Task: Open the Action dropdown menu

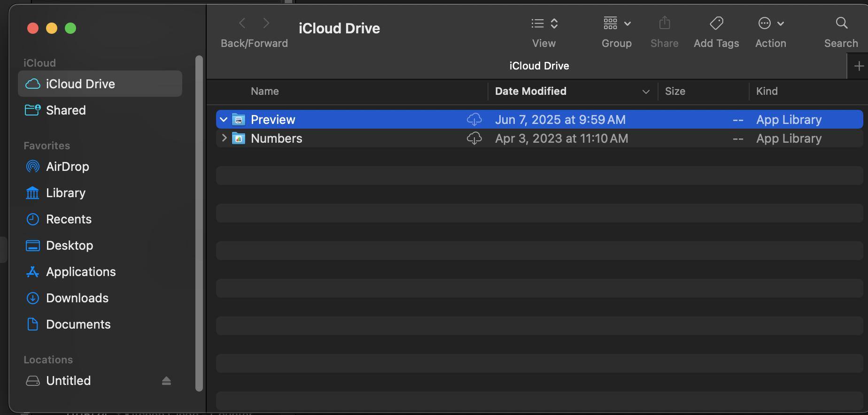Action: (x=770, y=23)
